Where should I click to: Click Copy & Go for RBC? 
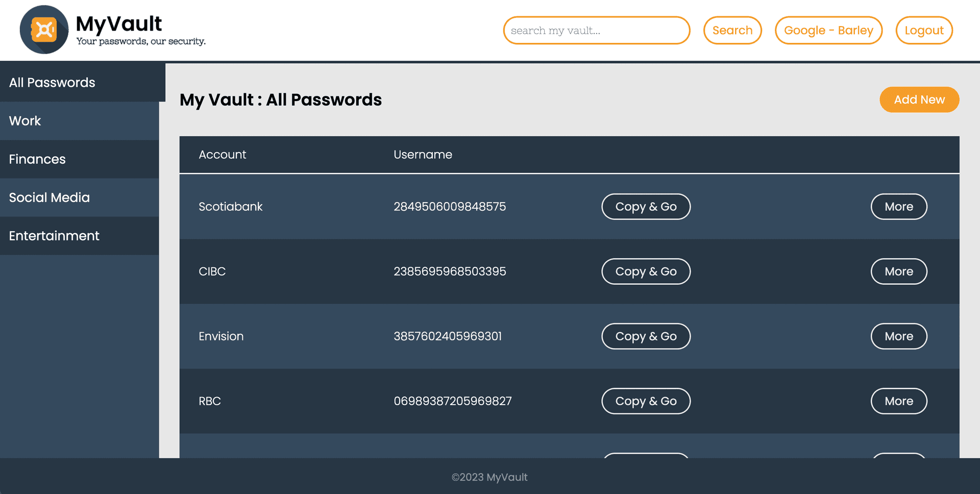pyautogui.click(x=646, y=401)
